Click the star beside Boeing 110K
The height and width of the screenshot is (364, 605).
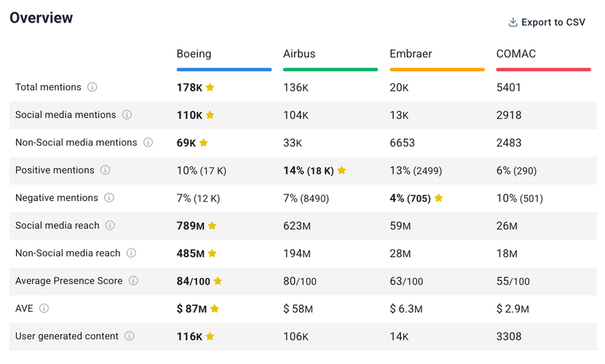click(210, 115)
